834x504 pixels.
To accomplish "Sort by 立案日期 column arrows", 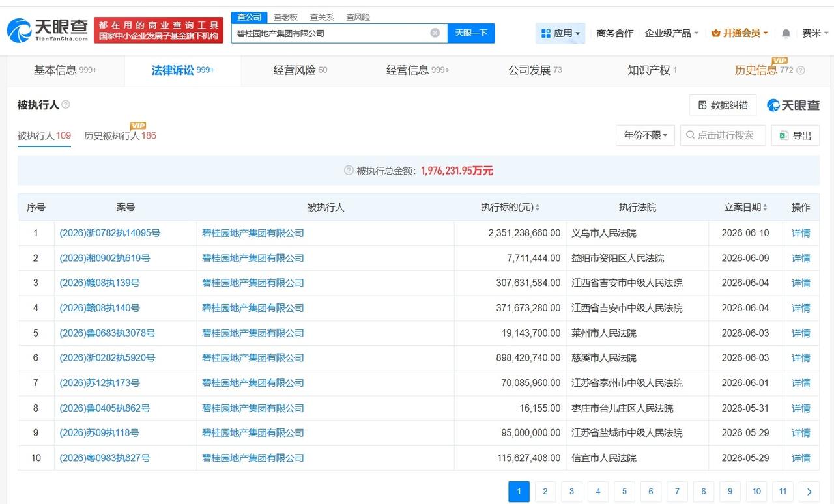I will click(765, 208).
